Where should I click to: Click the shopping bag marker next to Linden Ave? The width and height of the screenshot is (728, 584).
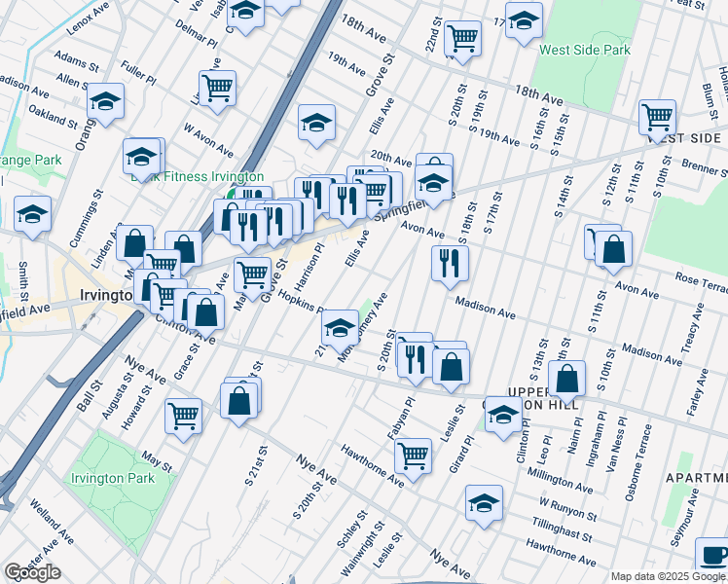click(134, 244)
